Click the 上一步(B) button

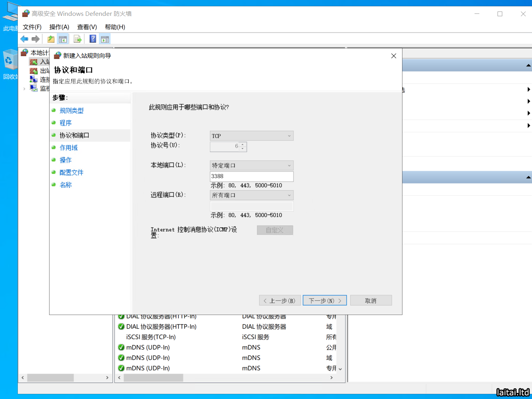[280, 301]
